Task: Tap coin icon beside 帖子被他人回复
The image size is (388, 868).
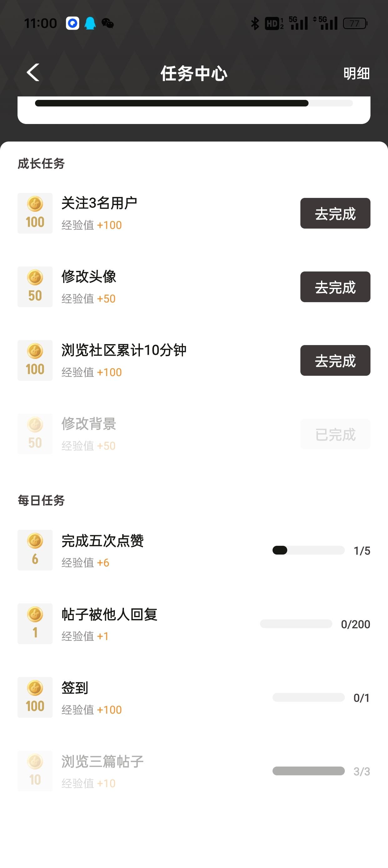Action: coord(35,623)
